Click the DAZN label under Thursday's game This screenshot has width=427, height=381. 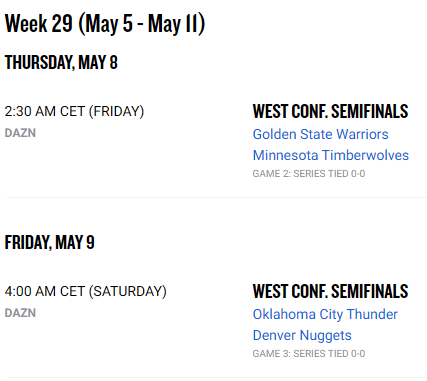click(20, 133)
